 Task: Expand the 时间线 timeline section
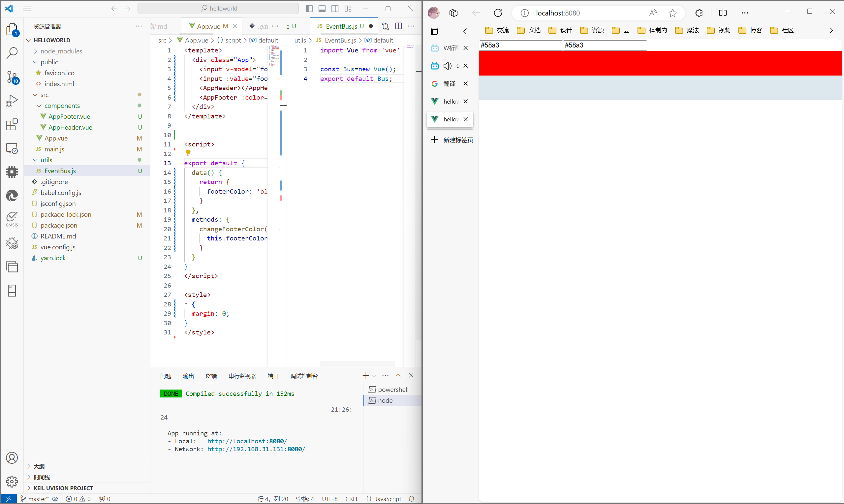(87, 477)
